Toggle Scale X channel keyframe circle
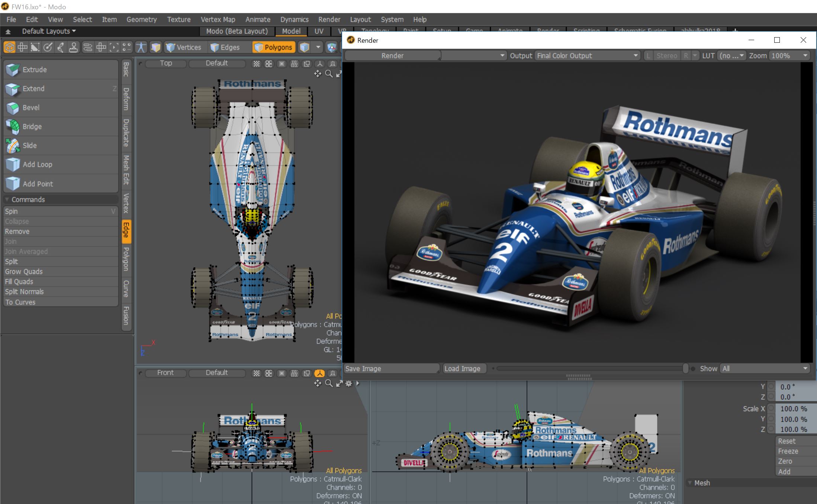817x504 pixels. tap(771, 409)
